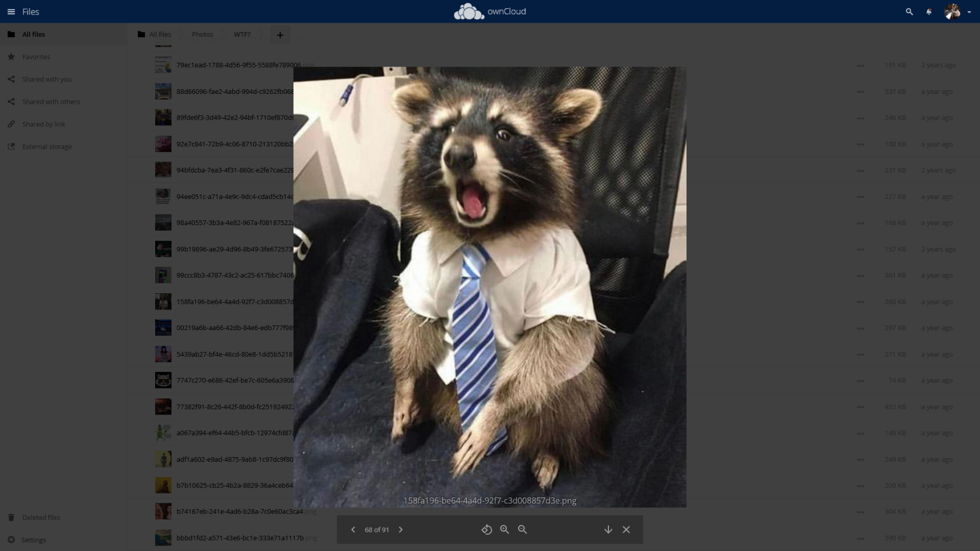Open file 99b19896-ae29-4d96 by its name
The width and height of the screenshot is (980, 551).
[x=235, y=249]
